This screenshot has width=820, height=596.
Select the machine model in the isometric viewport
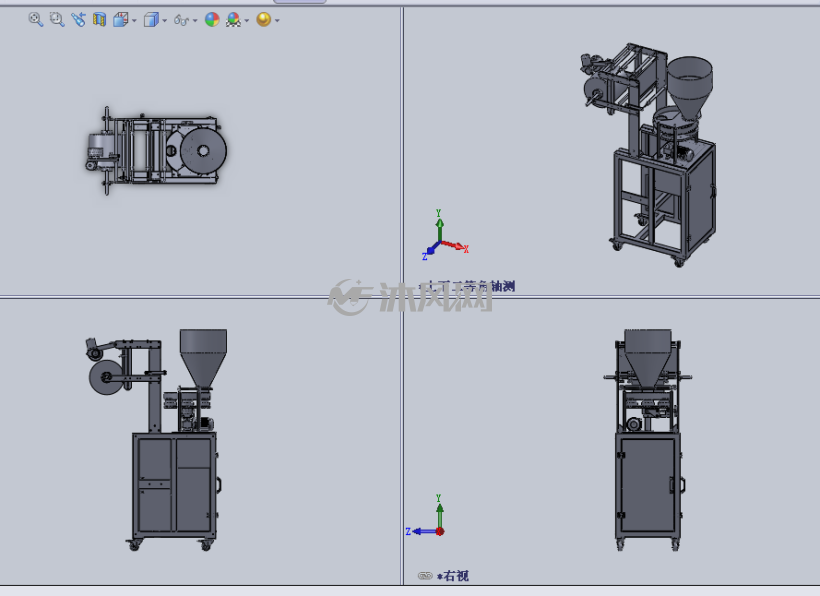click(648, 155)
